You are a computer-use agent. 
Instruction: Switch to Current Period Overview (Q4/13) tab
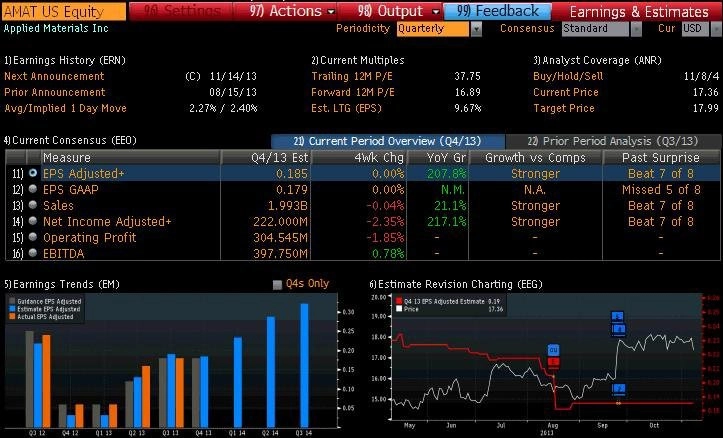[x=388, y=141]
